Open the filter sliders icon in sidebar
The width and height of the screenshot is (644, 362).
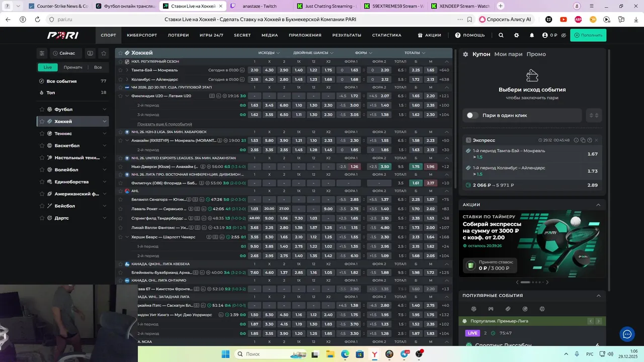click(42, 53)
